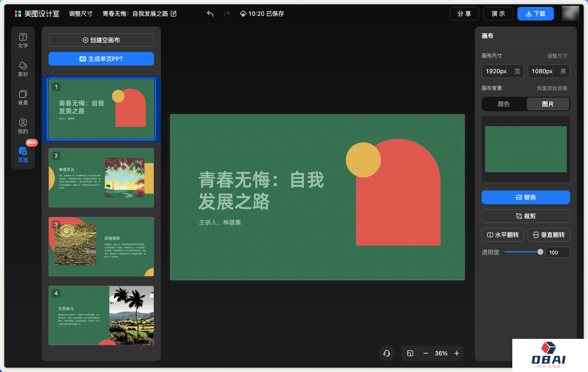The height and width of the screenshot is (372, 588).
Task: Click the zoom percentage 36%
Action: 441,353
